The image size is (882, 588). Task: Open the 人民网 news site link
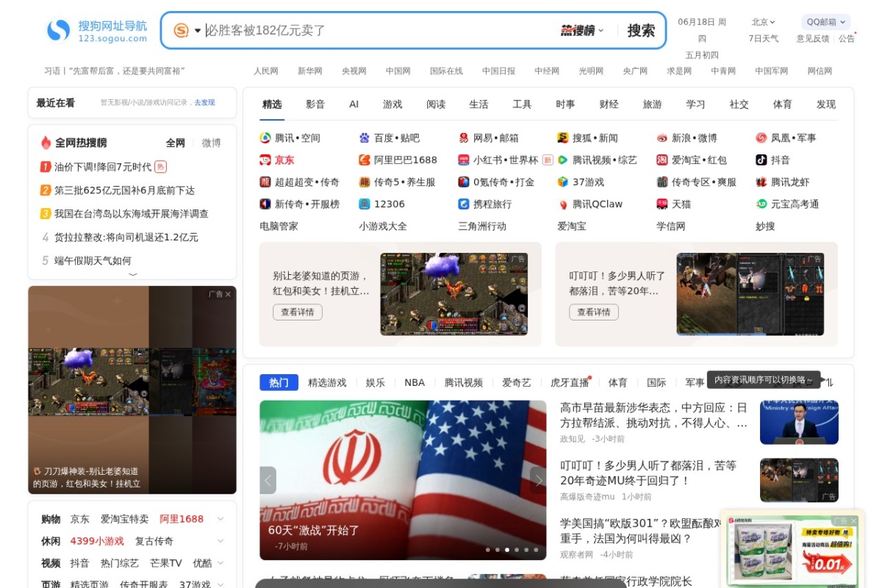coord(266,71)
